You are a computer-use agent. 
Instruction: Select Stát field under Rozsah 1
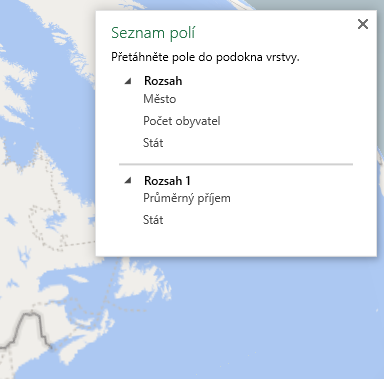153,220
